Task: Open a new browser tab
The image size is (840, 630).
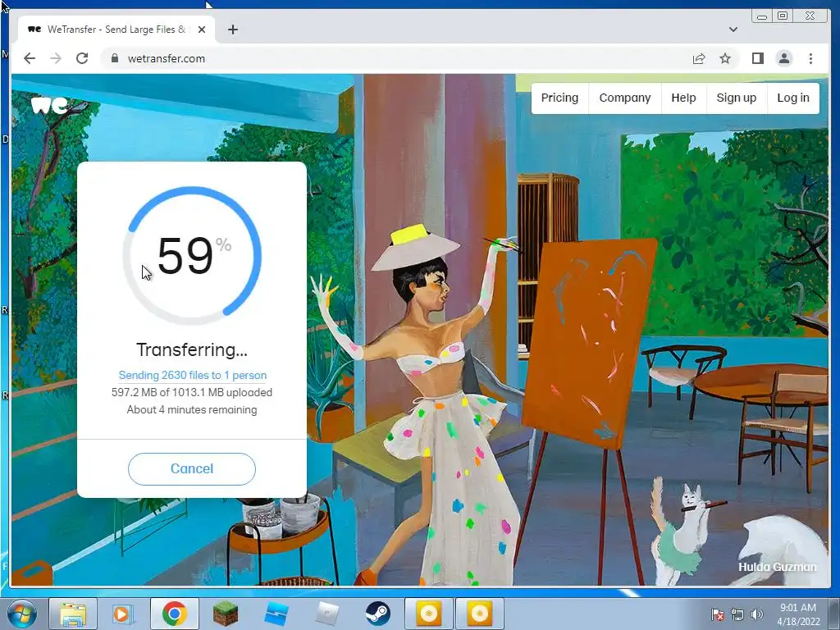Action: [232, 30]
